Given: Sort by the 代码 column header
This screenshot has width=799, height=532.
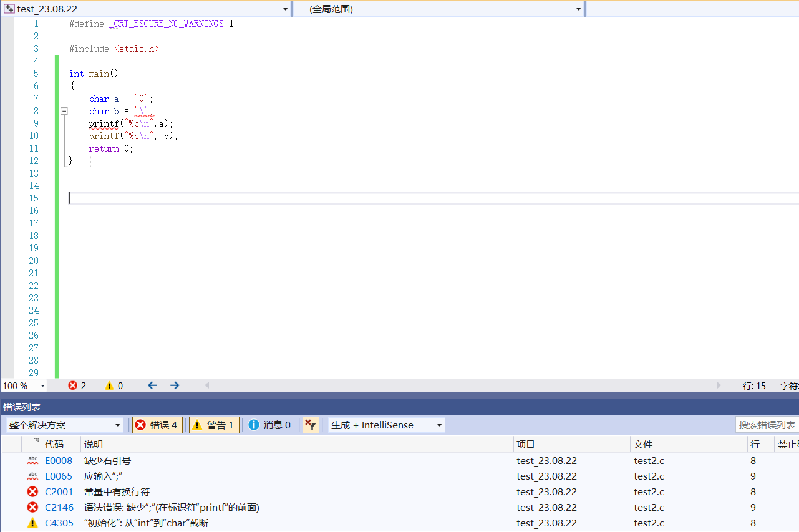Looking at the screenshot, I should pos(61,444).
